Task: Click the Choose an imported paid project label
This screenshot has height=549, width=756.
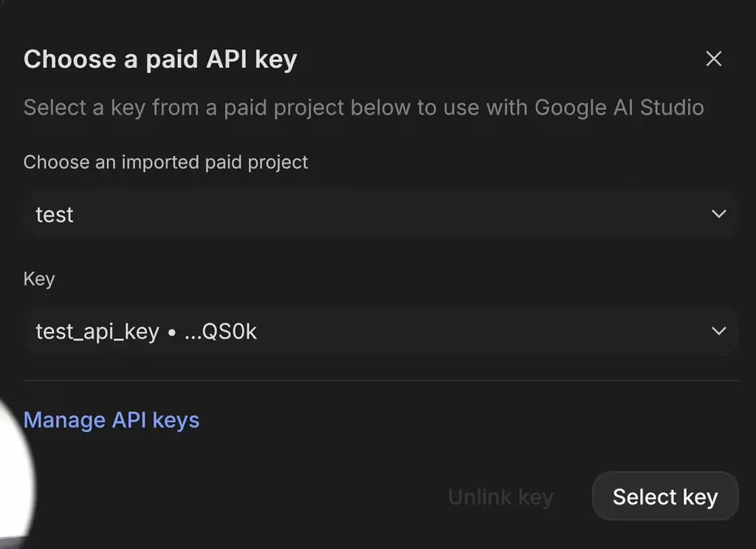Action: pyautogui.click(x=165, y=163)
